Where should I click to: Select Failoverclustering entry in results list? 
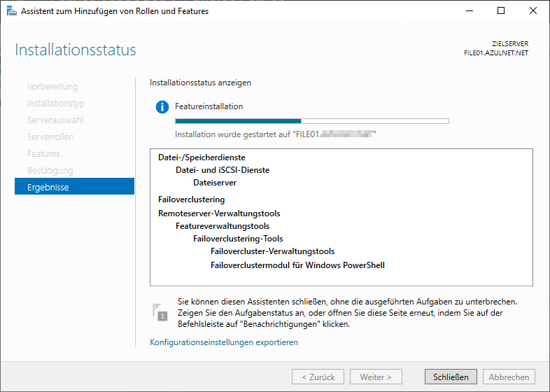[x=191, y=199]
